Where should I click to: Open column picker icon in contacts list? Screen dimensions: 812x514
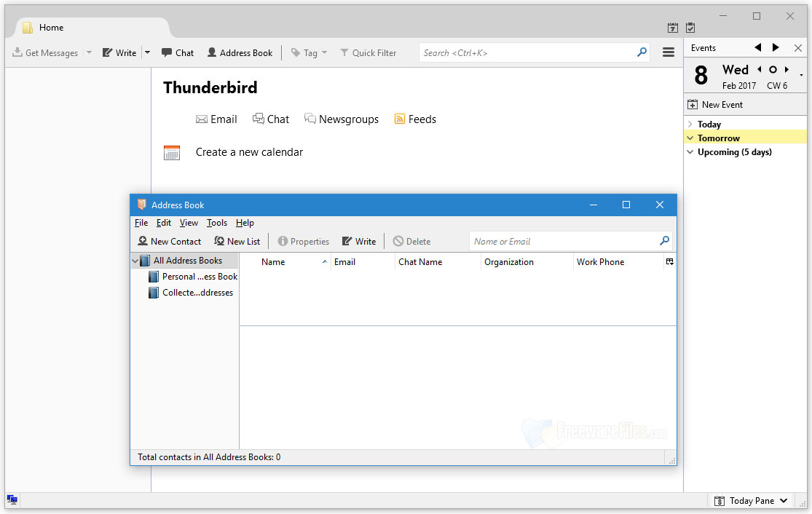click(x=669, y=261)
